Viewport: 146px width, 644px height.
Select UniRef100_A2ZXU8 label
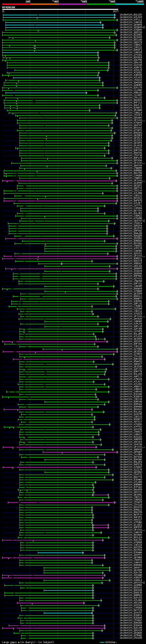(x=131, y=65)
